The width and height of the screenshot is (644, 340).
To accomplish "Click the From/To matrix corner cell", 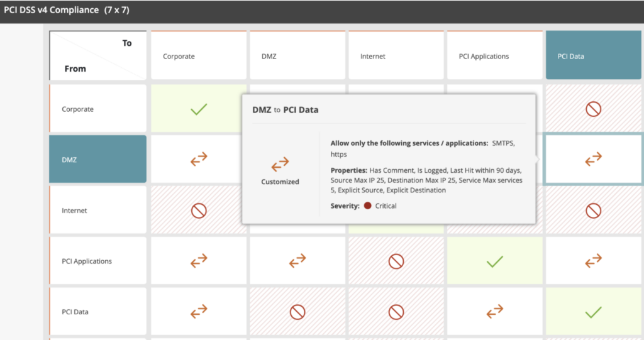I will coord(97,56).
